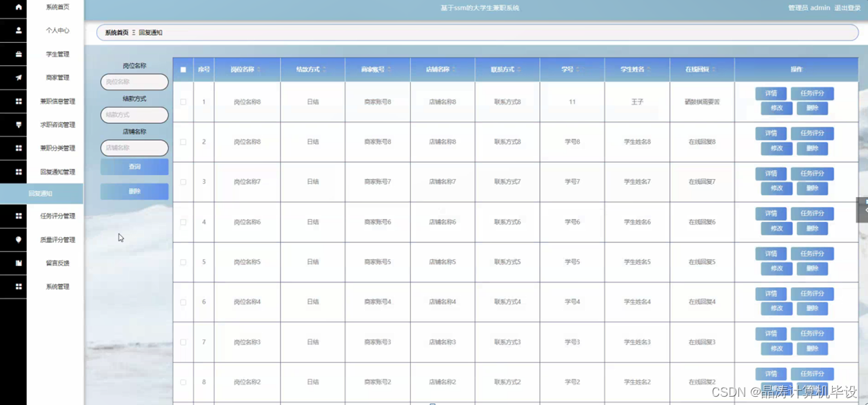
Task: Sort table by 店铺名称 column arrows
Action: [x=454, y=70]
